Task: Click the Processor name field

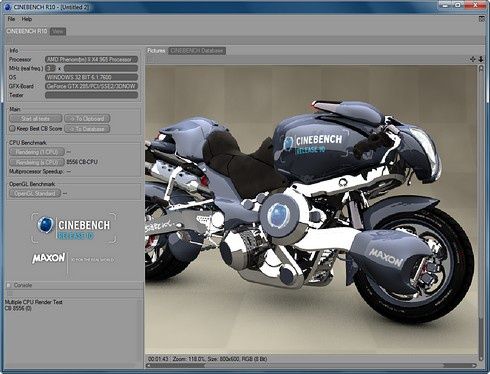Action: coord(91,60)
